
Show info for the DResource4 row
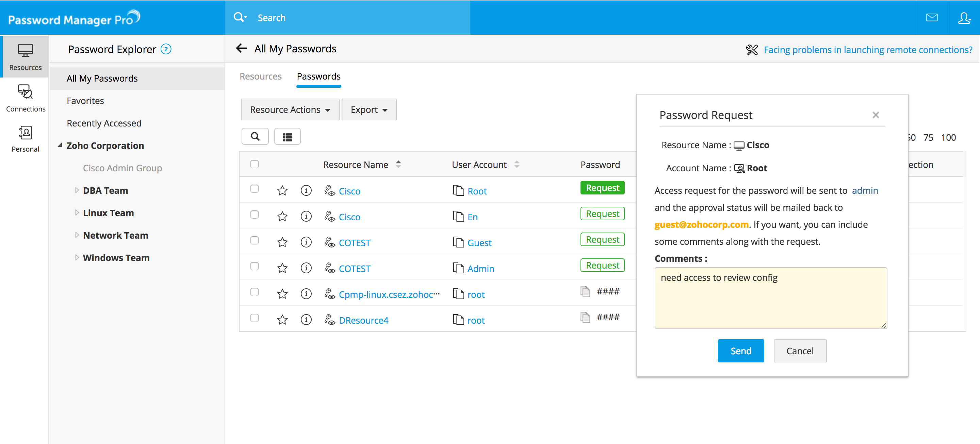click(306, 320)
